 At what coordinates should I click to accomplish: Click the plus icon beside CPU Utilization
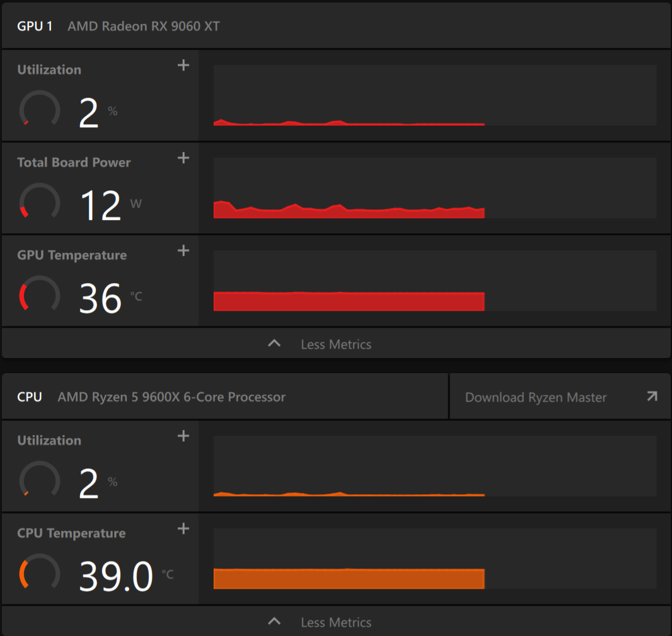point(183,436)
